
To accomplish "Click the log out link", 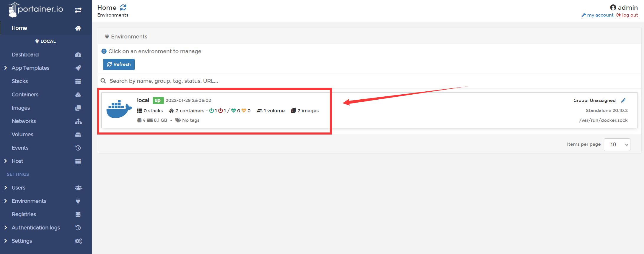I will point(630,15).
